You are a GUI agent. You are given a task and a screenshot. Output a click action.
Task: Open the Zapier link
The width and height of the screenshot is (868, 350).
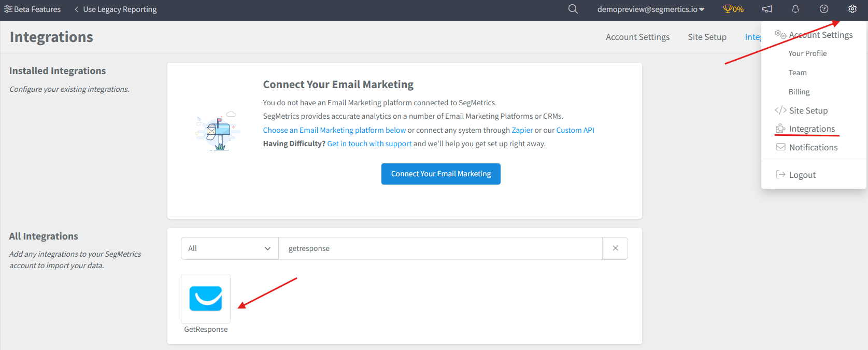[522, 130]
